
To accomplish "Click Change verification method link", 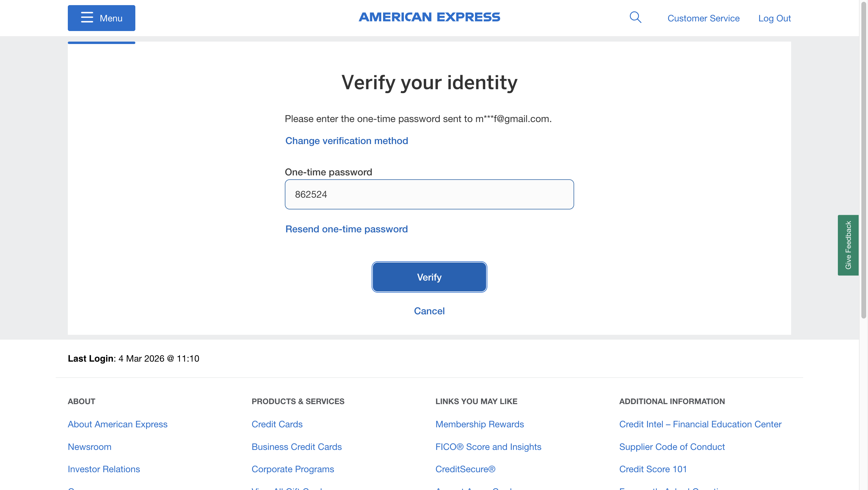I will (346, 140).
